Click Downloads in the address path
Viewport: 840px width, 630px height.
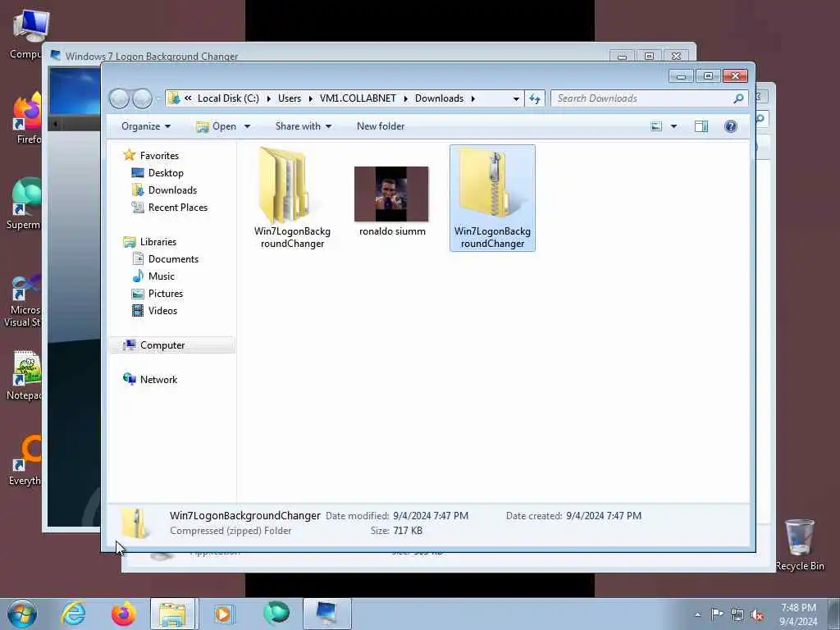(x=440, y=98)
